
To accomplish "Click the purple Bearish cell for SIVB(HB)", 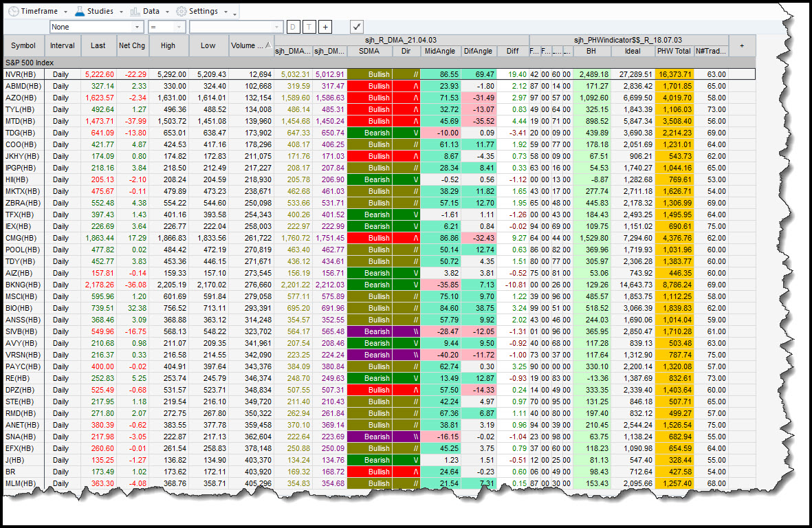I will (x=369, y=332).
